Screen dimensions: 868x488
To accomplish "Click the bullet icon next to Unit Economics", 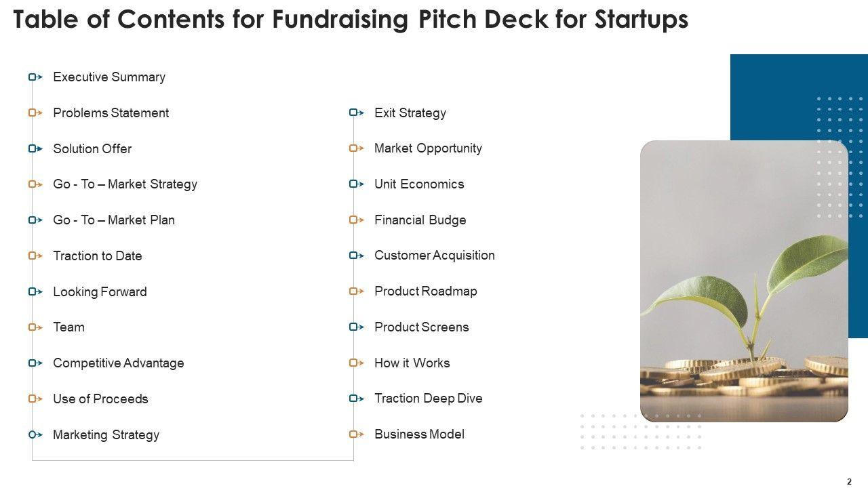I will coord(357,184).
